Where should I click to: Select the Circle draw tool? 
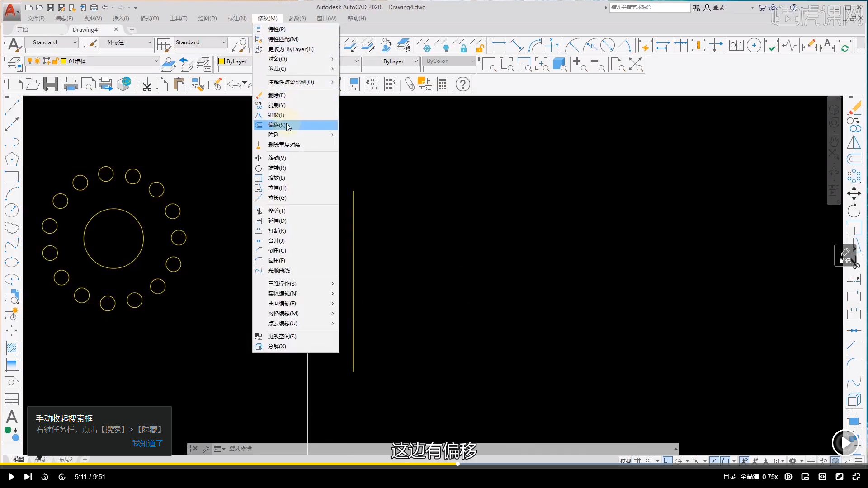pos(12,211)
